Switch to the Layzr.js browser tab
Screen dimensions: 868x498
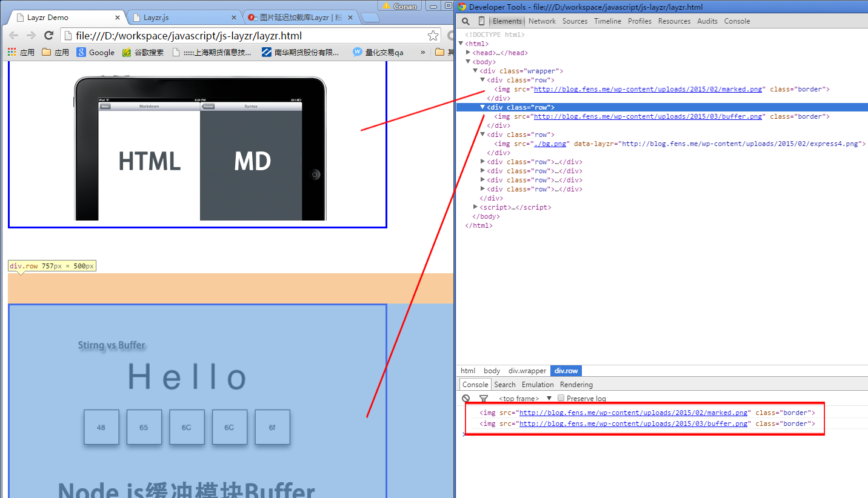click(185, 18)
